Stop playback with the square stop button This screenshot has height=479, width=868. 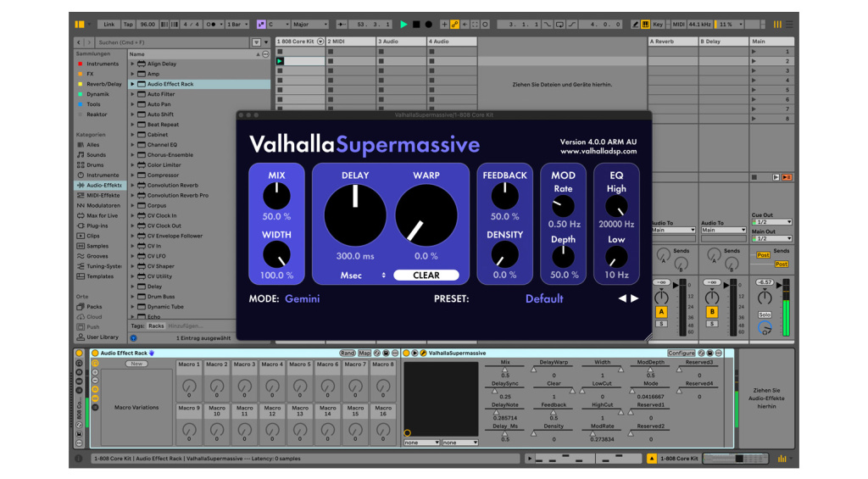pos(416,25)
